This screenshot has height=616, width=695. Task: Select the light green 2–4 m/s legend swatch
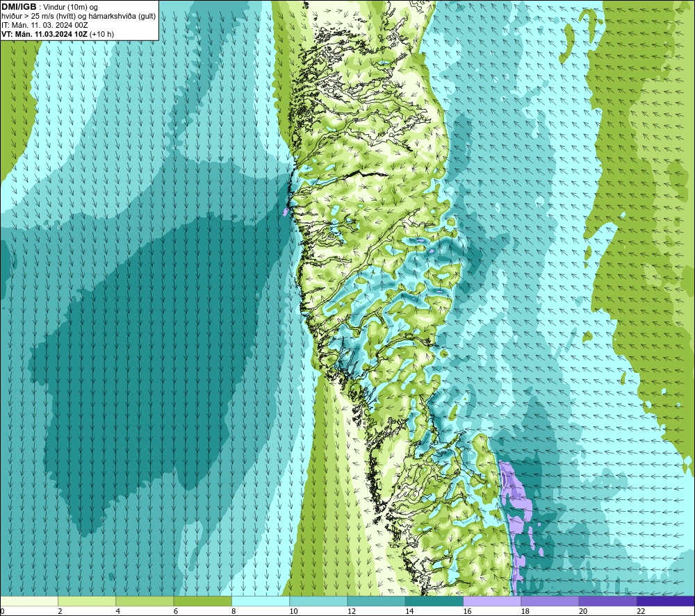87,601
